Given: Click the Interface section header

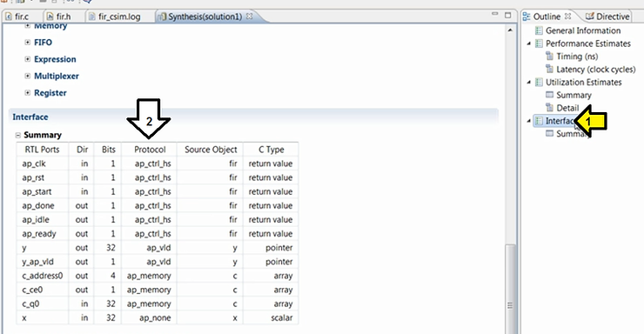Looking at the screenshot, I should tap(253, 117).
